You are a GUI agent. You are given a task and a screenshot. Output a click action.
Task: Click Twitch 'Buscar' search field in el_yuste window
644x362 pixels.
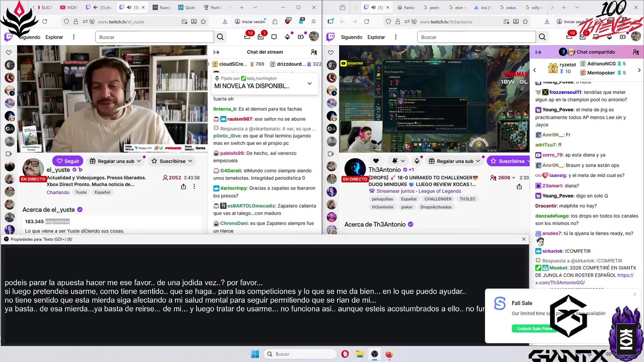[153, 37]
